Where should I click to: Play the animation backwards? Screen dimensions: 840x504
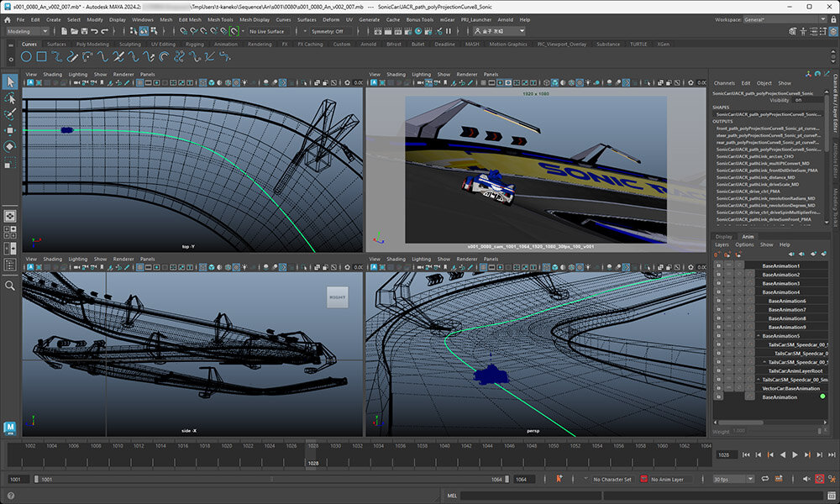(x=783, y=454)
